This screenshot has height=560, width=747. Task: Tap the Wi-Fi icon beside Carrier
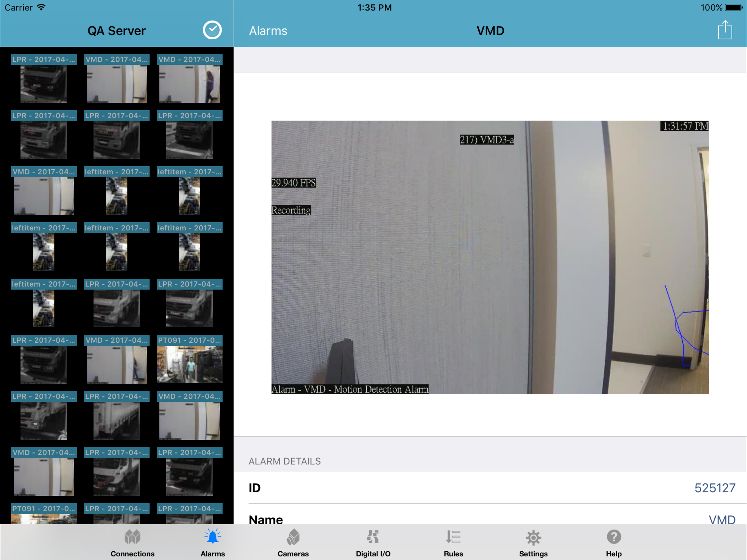(41, 7)
